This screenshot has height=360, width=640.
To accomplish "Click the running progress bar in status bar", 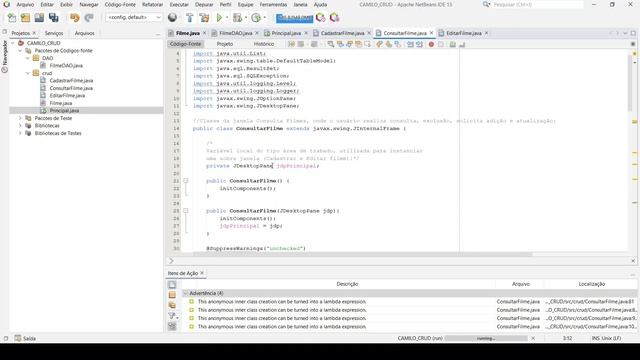I will (x=486, y=338).
